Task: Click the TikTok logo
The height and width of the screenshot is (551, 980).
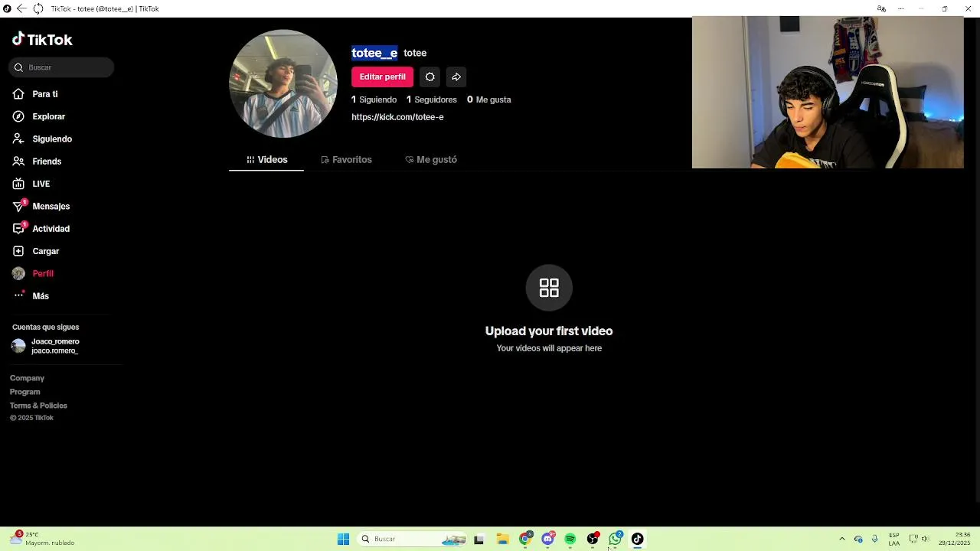Action: coord(42,39)
